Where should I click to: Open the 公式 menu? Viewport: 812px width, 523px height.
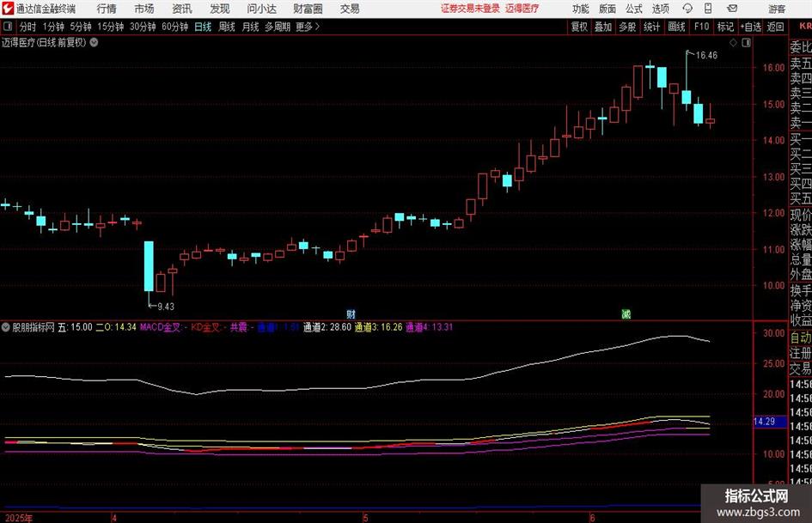point(634,9)
